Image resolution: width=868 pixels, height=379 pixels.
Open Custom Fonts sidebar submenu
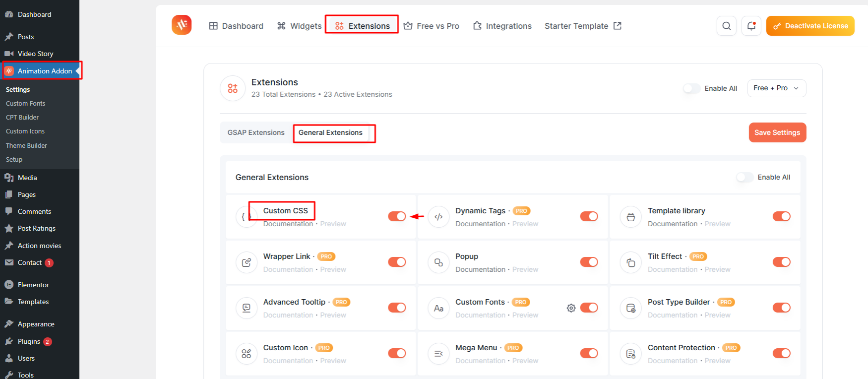click(25, 103)
